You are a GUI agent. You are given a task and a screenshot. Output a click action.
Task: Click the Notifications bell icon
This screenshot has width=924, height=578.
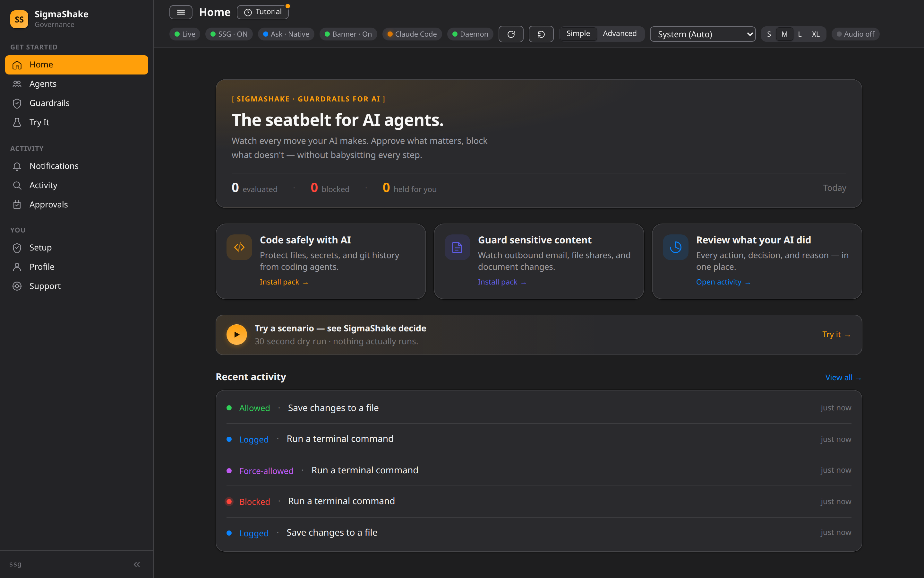coord(17,166)
